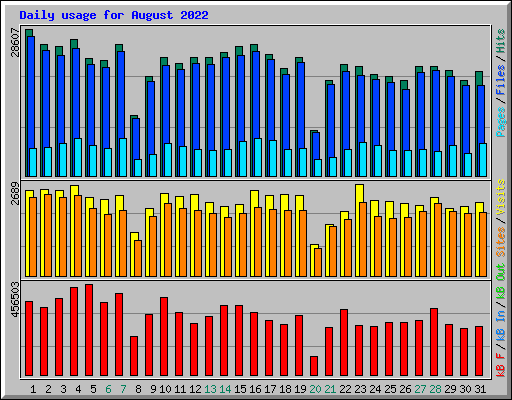Click the red 'kB F' legend label
The height and width of the screenshot is (400, 512).
click(501, 365)
